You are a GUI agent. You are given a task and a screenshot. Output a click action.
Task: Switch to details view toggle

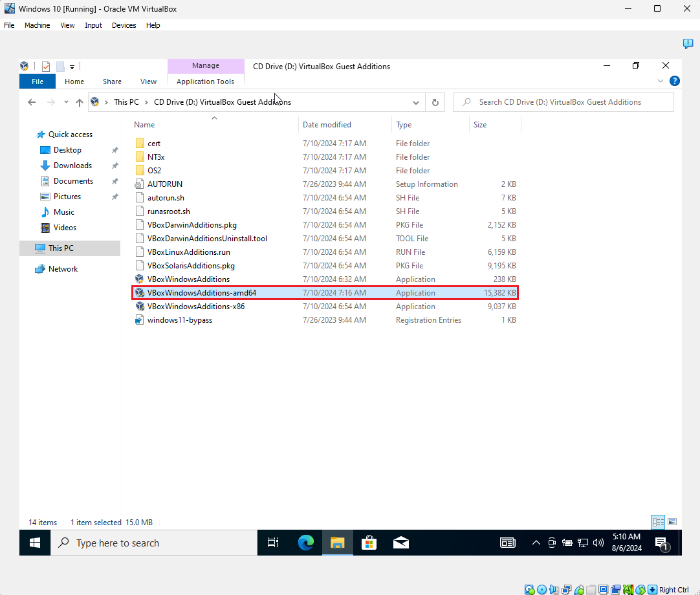point(658,521)
